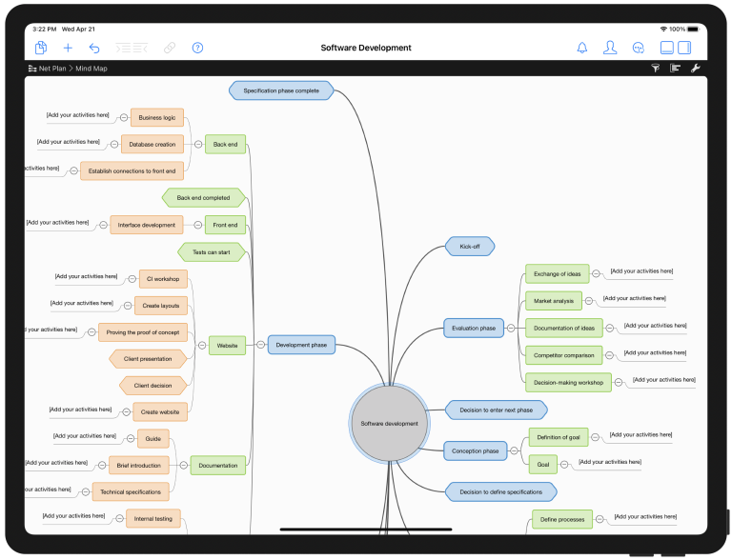Select Decision to enter next phase node
This screenshot has height=560, width=732.
[x=497, y=410]
